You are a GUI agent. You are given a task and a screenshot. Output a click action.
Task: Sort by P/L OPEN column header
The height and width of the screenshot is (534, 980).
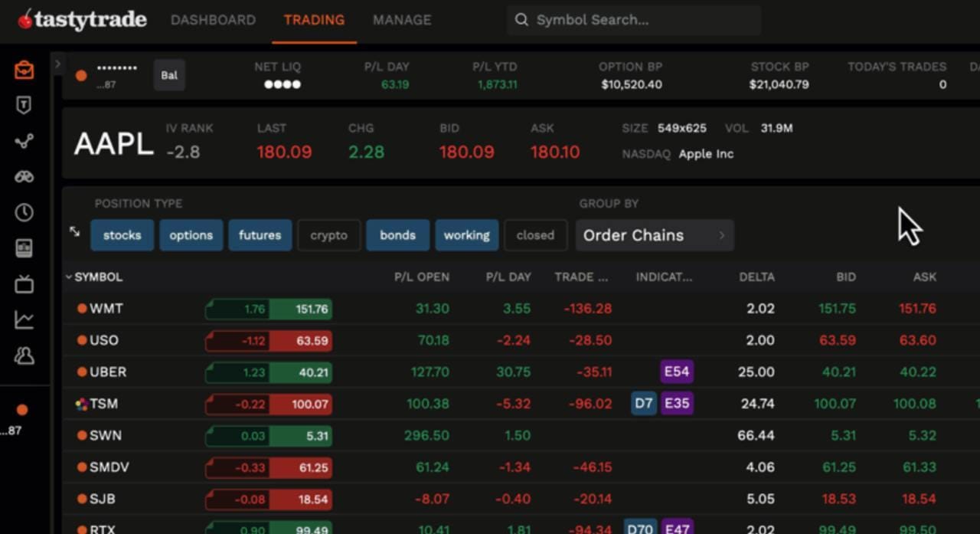[422, 277]
